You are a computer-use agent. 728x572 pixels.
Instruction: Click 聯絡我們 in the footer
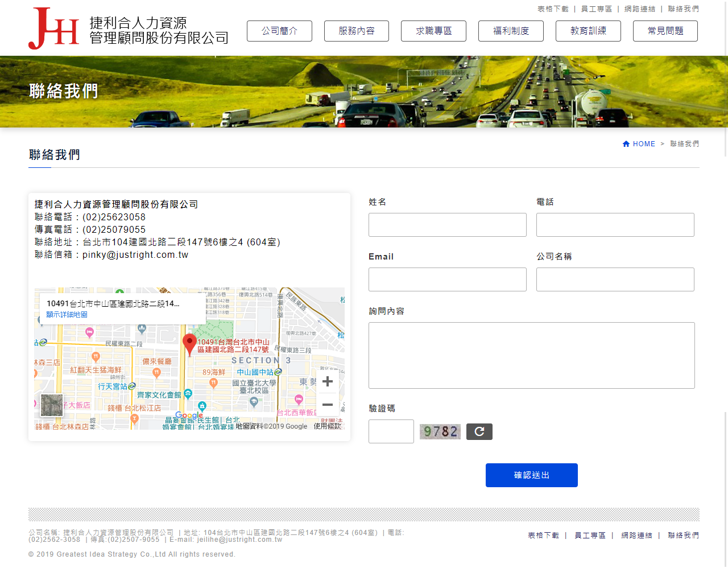(684, 536)
